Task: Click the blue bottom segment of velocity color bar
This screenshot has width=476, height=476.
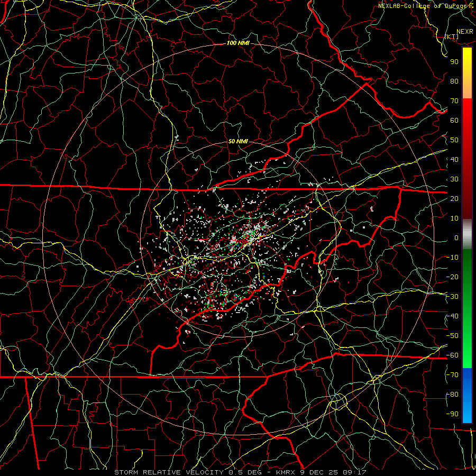Action: (x=467, y=395)
